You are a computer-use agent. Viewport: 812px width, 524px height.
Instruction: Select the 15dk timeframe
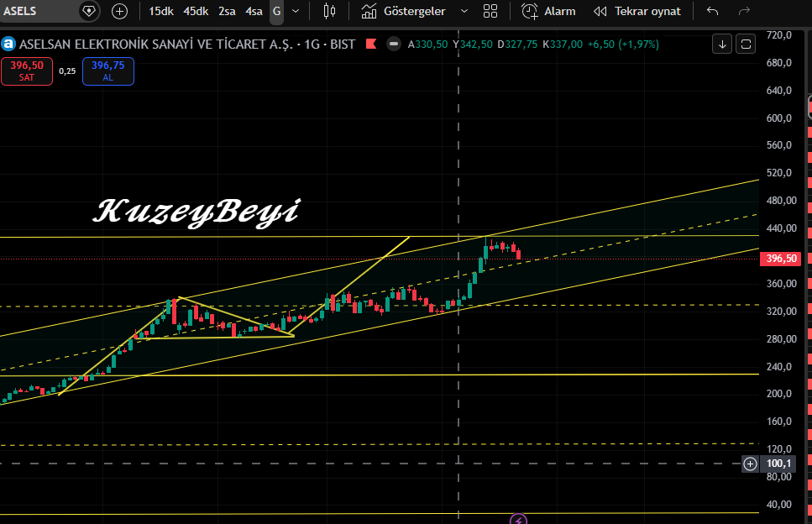[x=161, y=11]
